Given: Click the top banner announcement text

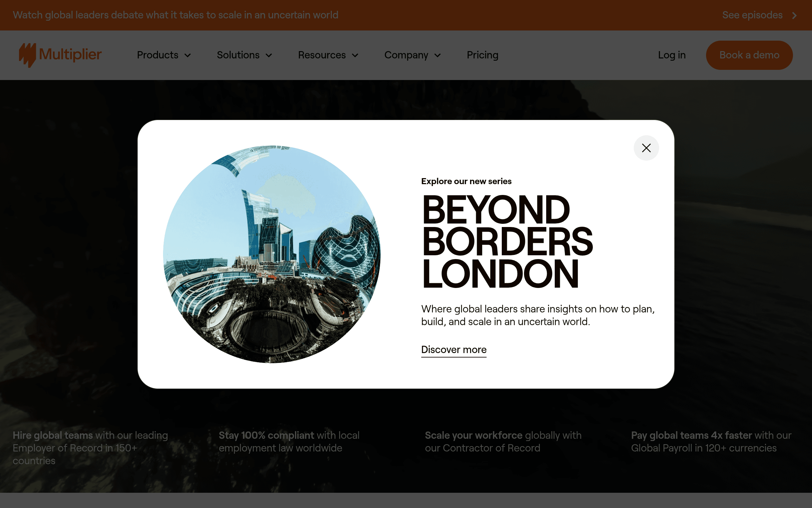Looking at the screenshot, I should tap(175, 15).
